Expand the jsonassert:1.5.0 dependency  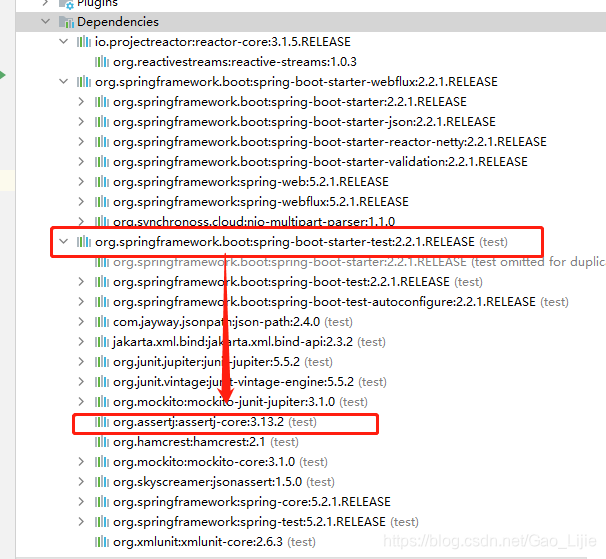[81, 482]
